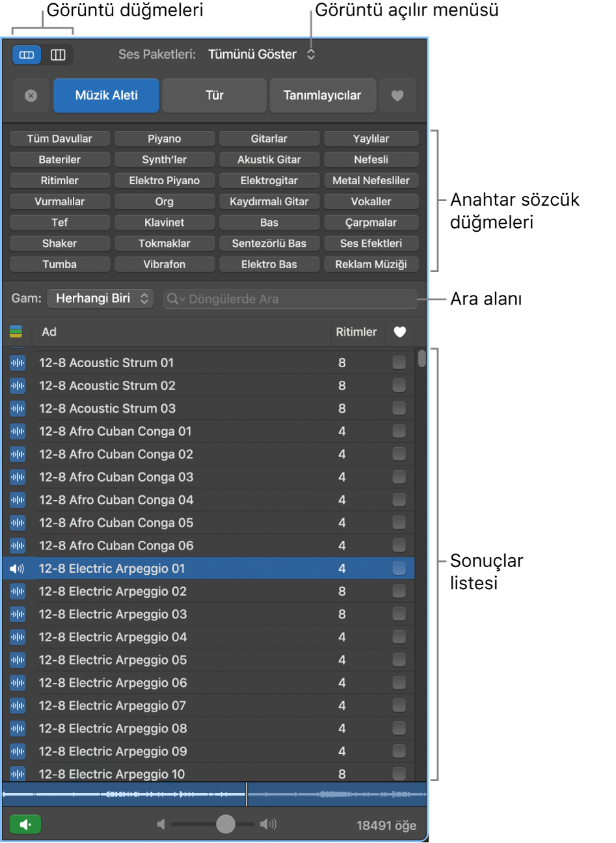Open the Ses Paketleri pop-up menu
Screen dimensions: 616x843
[x=260, y=55]
